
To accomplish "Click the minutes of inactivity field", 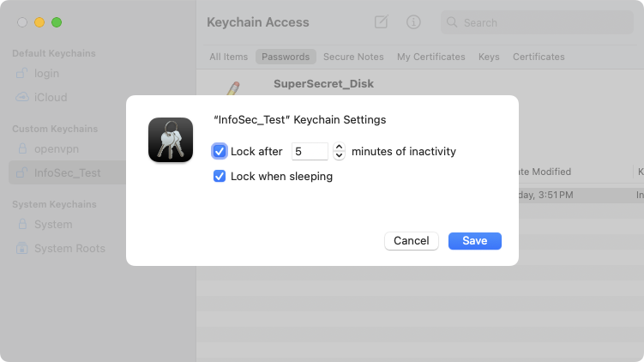I will [x=310, y=152].
